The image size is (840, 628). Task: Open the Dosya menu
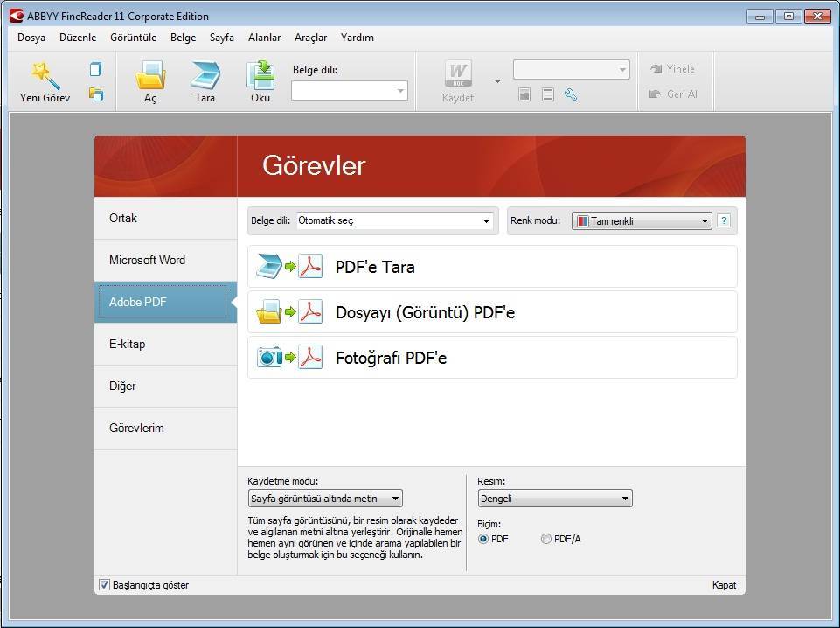point(31,38)
